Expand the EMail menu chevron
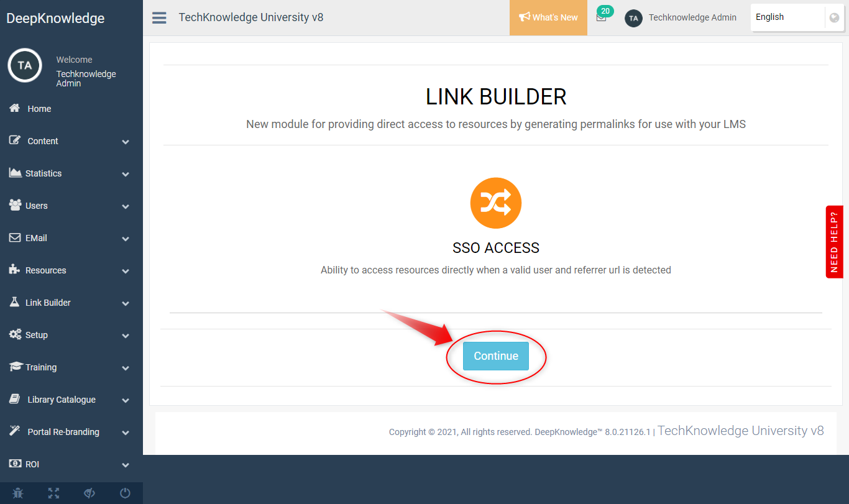849x504 pixels. [x=126, y=239]
